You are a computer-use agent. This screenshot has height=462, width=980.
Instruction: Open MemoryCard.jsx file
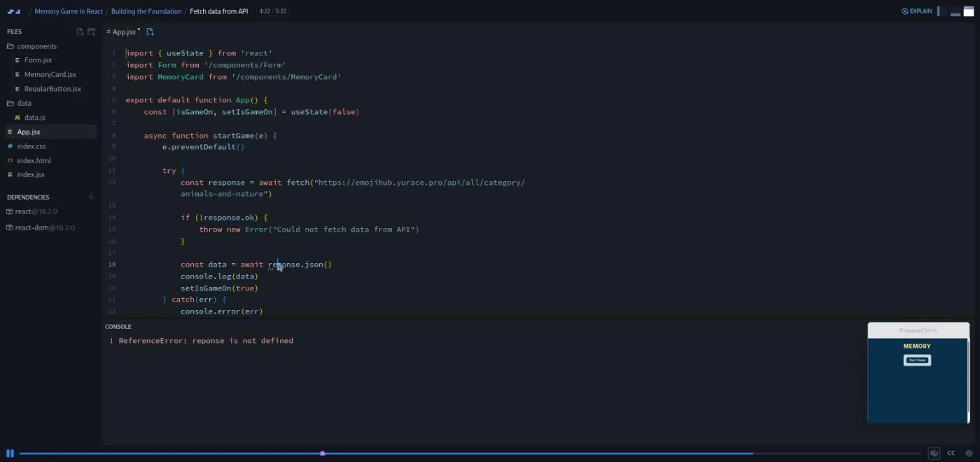click(x=50, y=74)
